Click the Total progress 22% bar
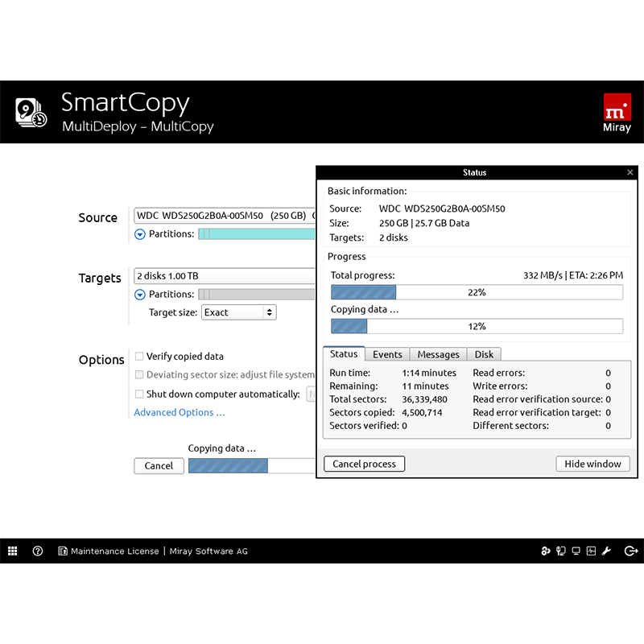 point(477,292)
